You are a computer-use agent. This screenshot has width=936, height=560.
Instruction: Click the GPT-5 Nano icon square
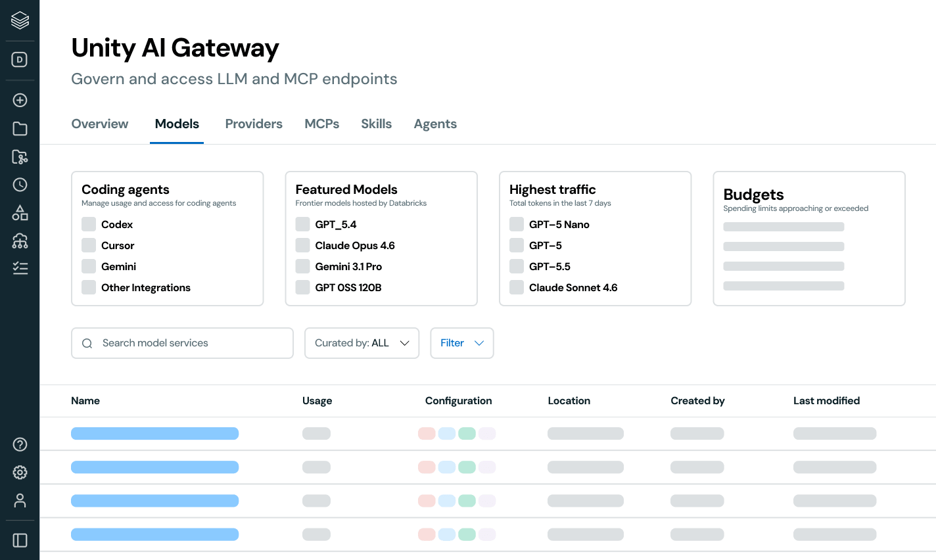(517, 224)
